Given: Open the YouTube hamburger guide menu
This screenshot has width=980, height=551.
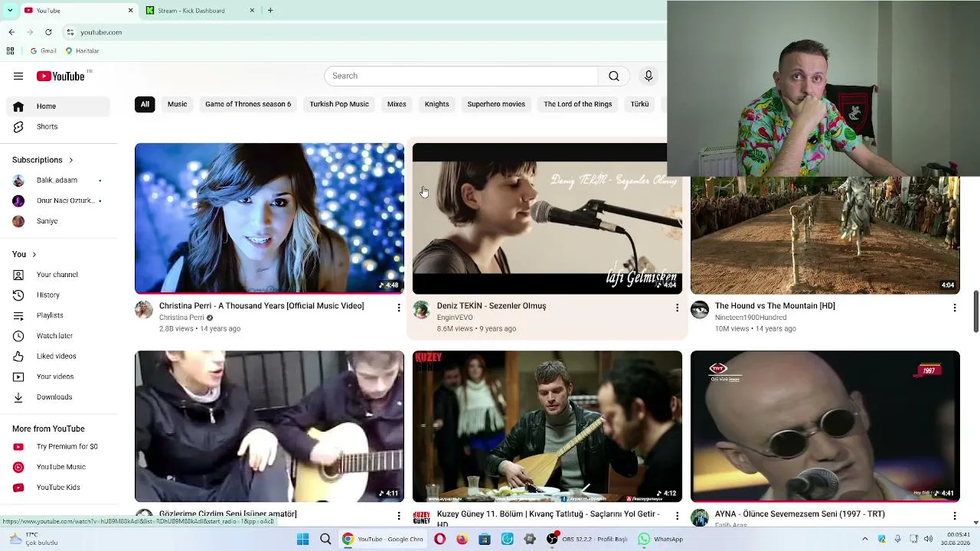Looking at the screenshot, I should coord(18,76).
